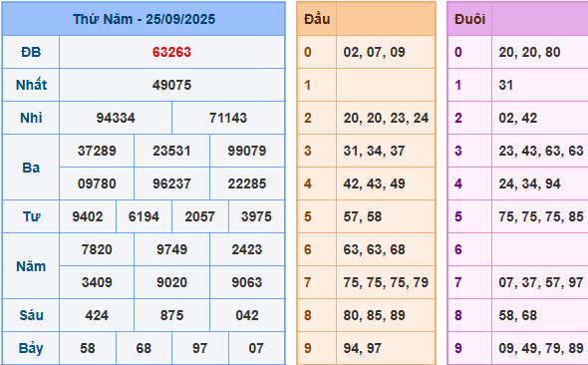The width and height of the screenshot is (588, 365).
Task: Select Đầu row 0 values 02, 07, 09
Action: click(375, 52)
